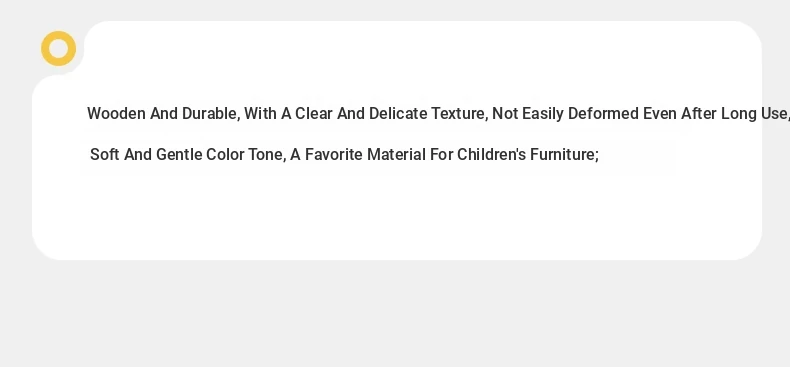The width and height of the screenshot is (790, 367).
Task: Click the word Durable in the first line
Action: click(x=211, y=114)
